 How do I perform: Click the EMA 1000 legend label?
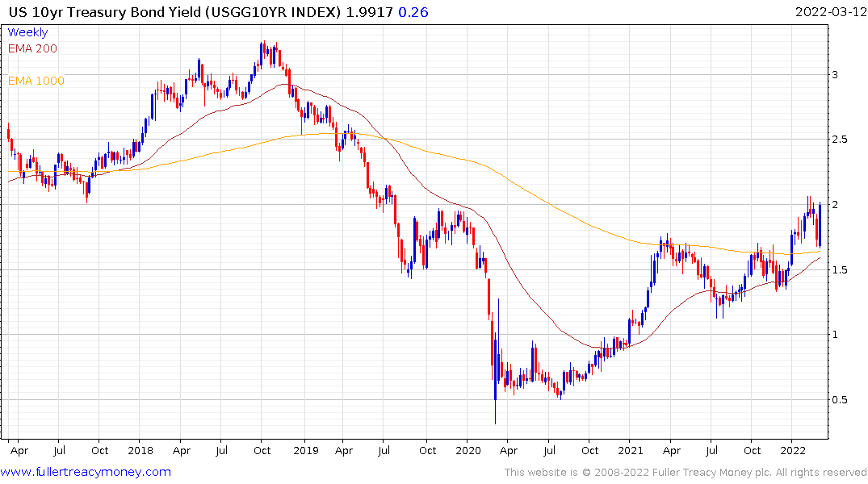(36, 81)
